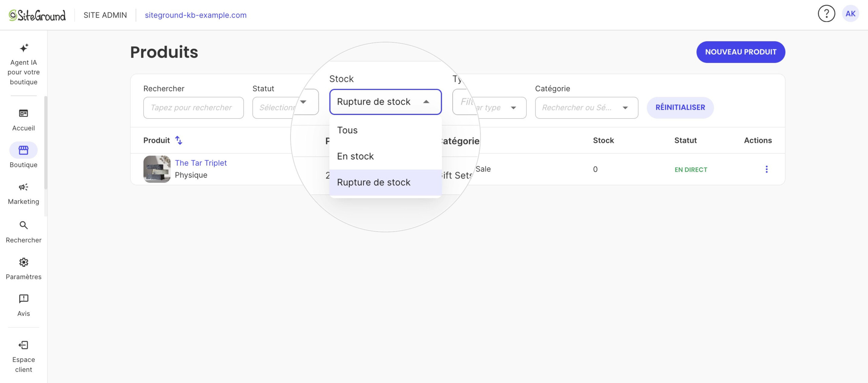Expand the Statut filter dropdown

coord(303,102)
